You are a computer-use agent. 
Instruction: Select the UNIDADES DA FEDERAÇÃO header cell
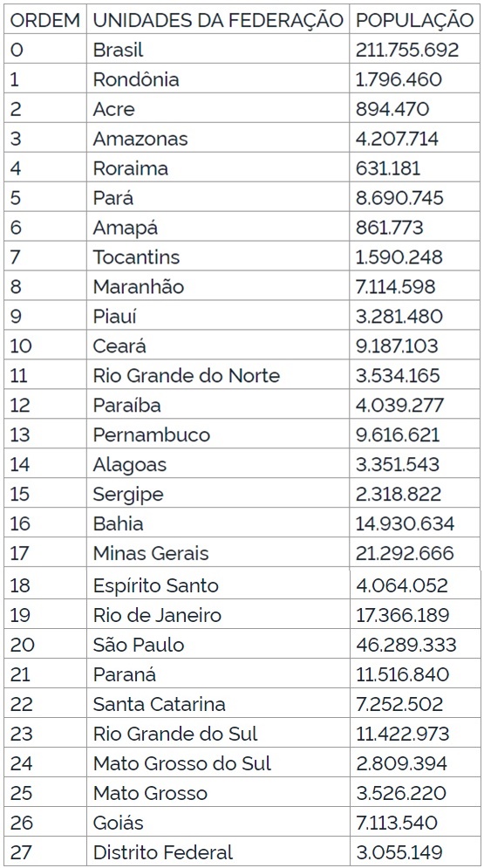click(218, 20)
